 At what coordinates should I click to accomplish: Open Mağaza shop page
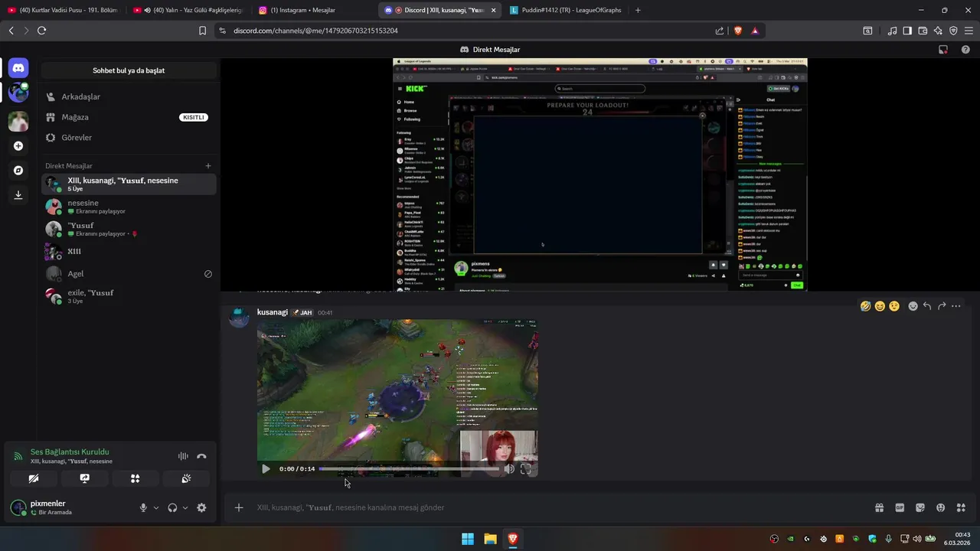coord(129,117)
